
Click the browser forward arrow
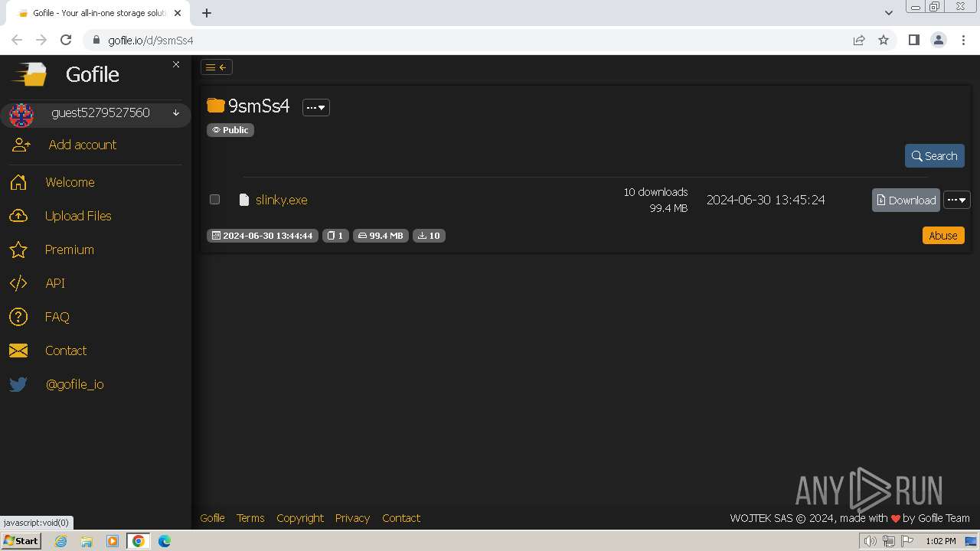point(41,41)
